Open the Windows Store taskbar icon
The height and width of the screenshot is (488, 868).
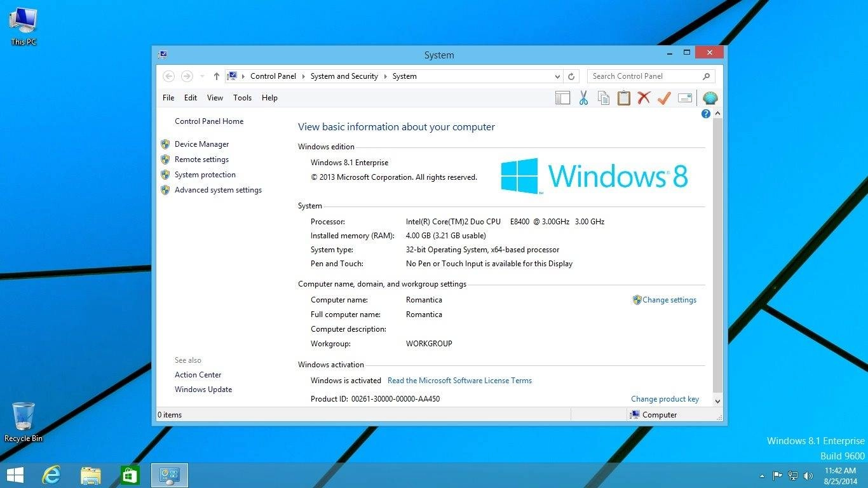click(130, 475)
